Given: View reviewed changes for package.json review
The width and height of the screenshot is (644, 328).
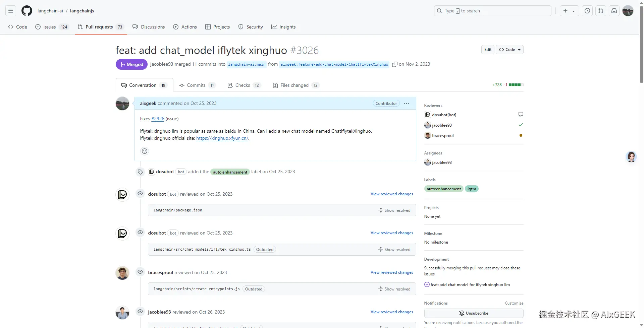Looking at the screenshot, I should click(x=392, y=194).
